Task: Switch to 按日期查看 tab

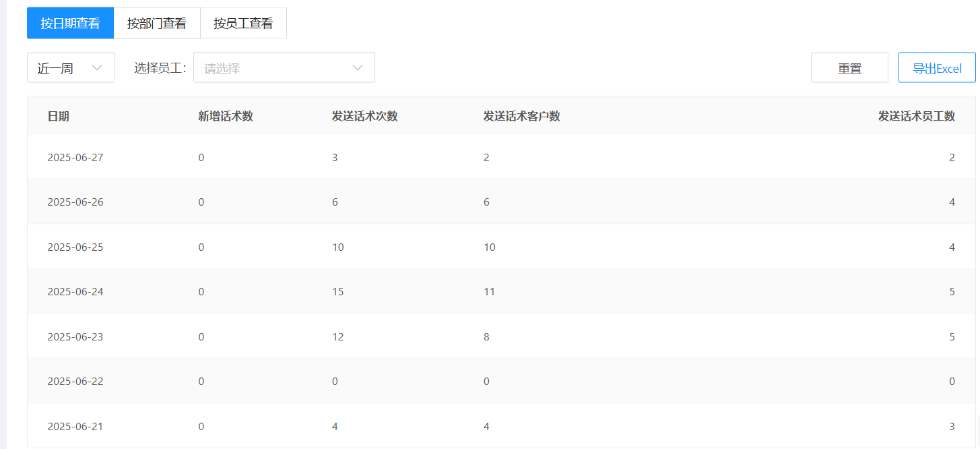Action: click(70, 23)
